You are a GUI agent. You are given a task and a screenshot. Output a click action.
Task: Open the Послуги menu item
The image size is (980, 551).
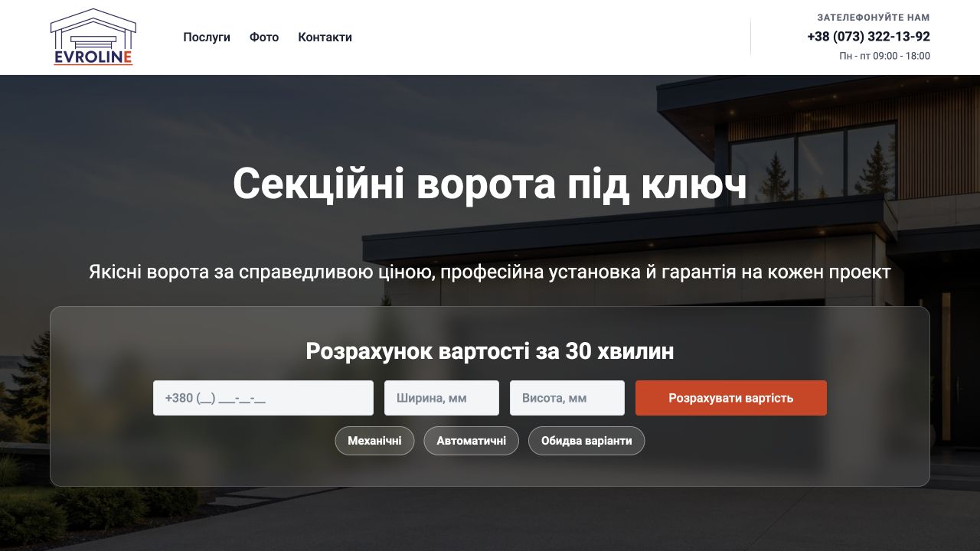pos(207,37)
